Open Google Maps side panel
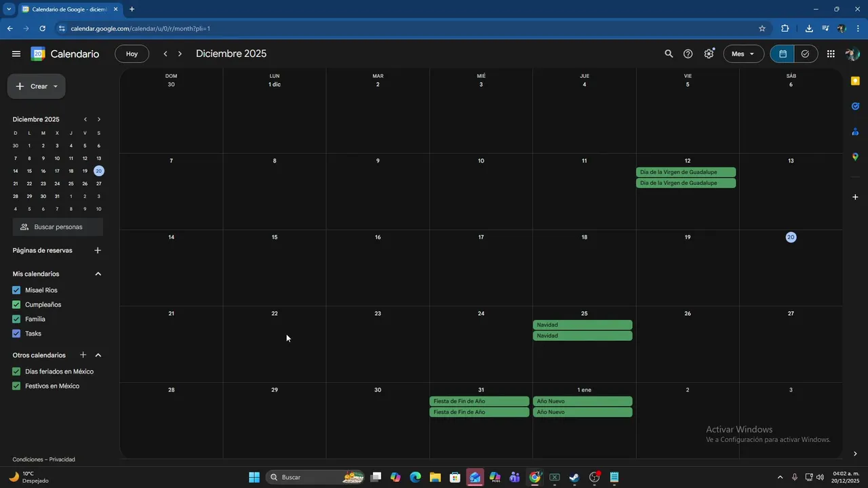Screen dimensions: 868x488 (855, 157)
